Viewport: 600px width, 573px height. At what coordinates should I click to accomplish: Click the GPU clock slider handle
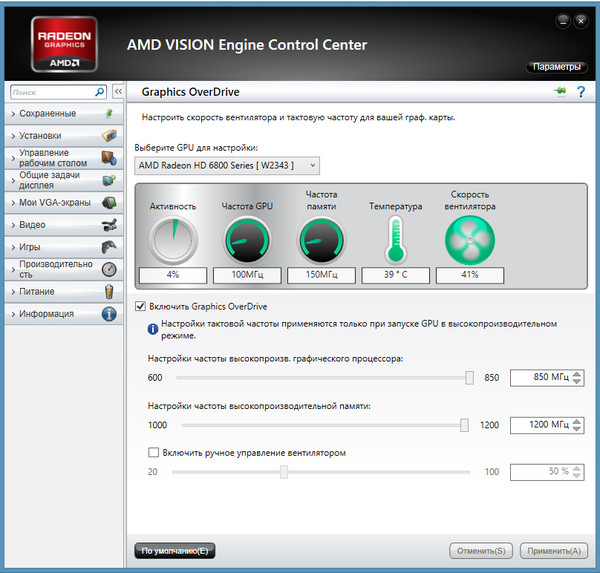[x=469, y=377]
